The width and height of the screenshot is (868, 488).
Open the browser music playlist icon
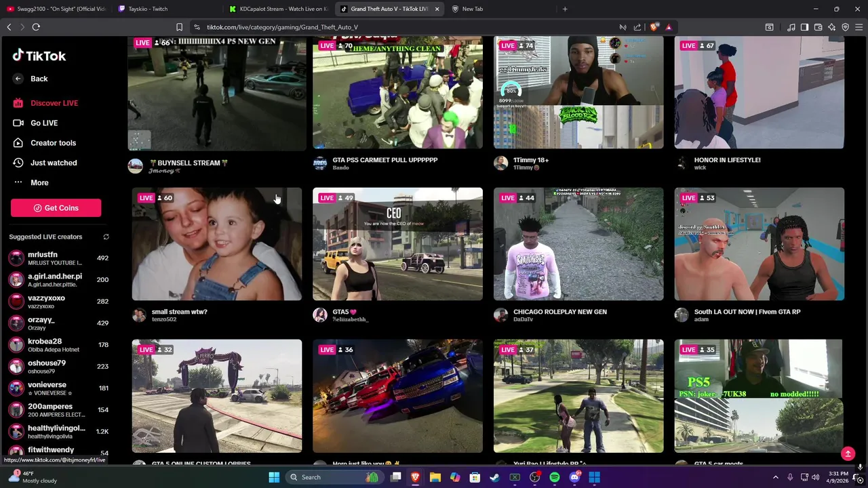pos(791,27)
